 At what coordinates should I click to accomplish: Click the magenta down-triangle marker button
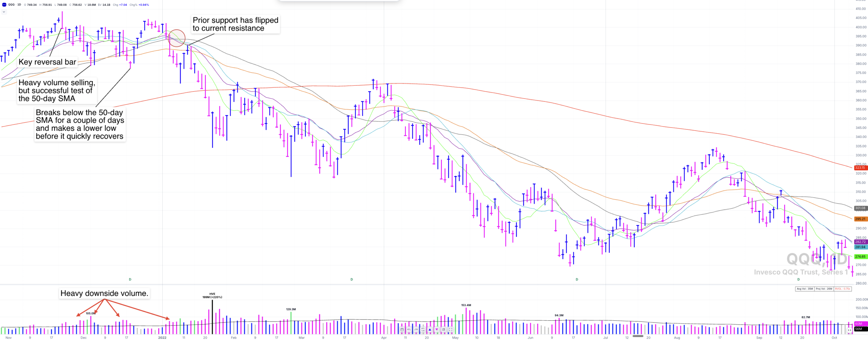click(437, 329)
